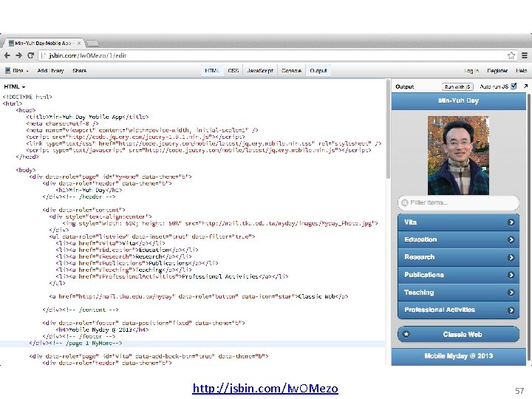Click the ul data-role listview code line
Screen dimensions: 532x399
pyautogui.click(x=151, y=236)
